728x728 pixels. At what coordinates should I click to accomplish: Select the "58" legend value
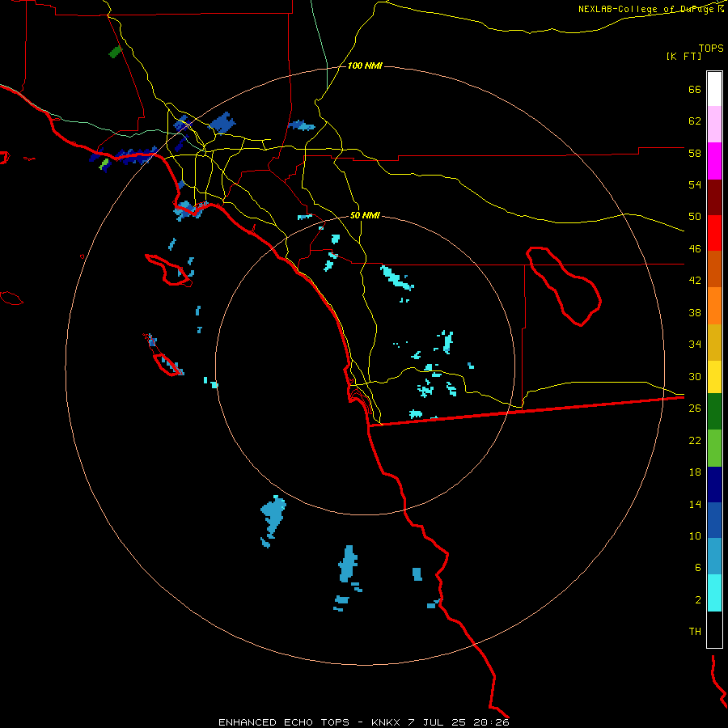click(695, 153)
